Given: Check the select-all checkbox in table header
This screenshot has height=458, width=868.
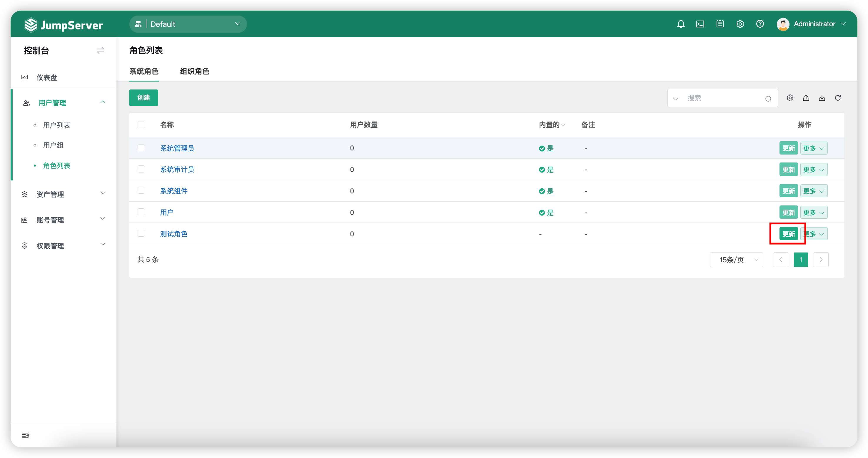Looking at the screenshot, I should pyautogui.click(x=141, y=125).
